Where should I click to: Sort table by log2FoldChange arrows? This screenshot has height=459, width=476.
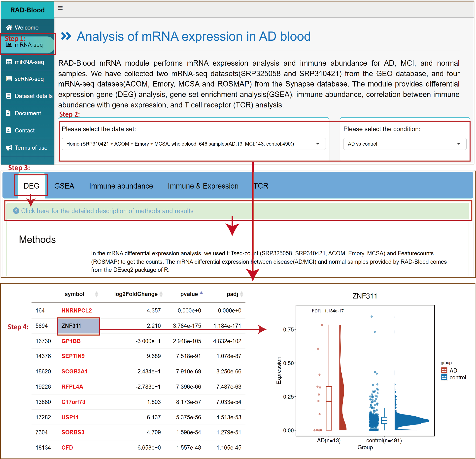[161, 294]
